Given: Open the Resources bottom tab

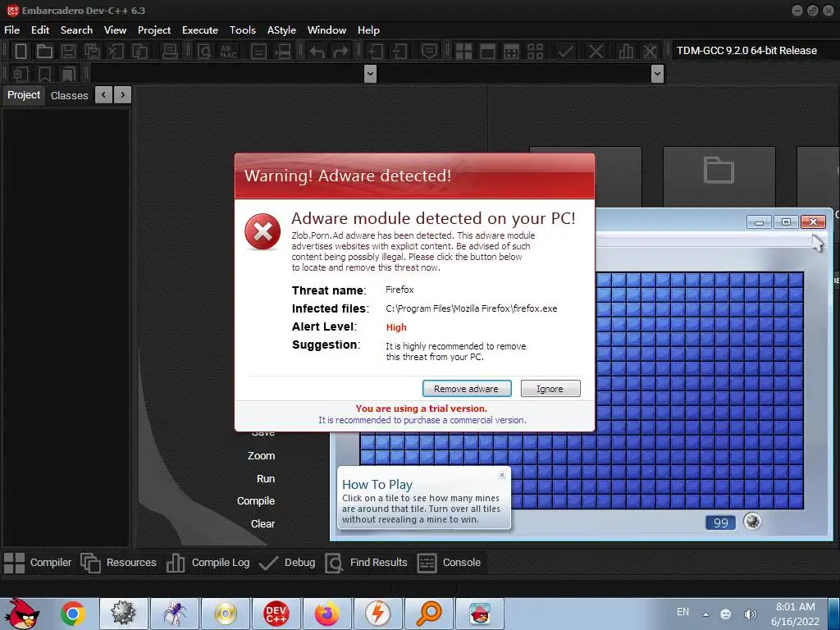Looking at the screenshot, I should (118, 563).
